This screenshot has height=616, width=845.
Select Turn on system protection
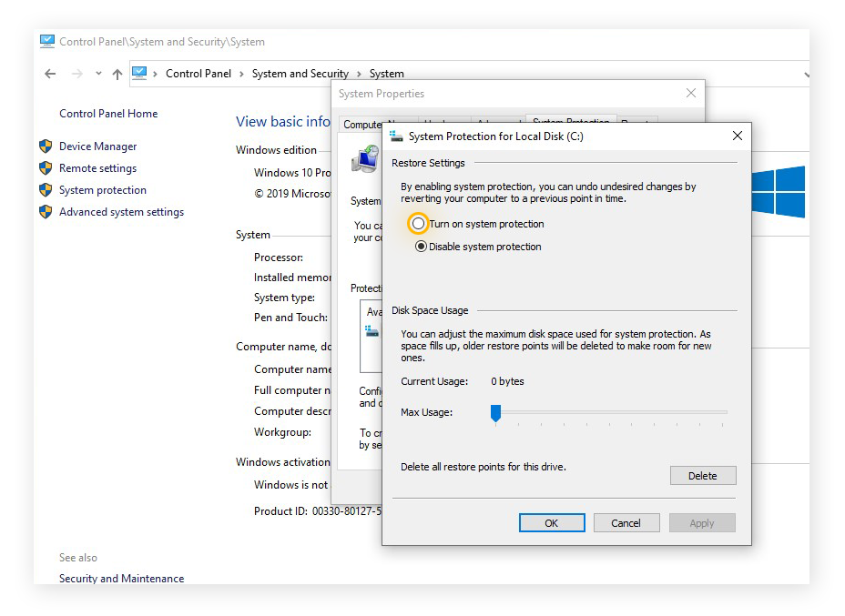point(420,223)
